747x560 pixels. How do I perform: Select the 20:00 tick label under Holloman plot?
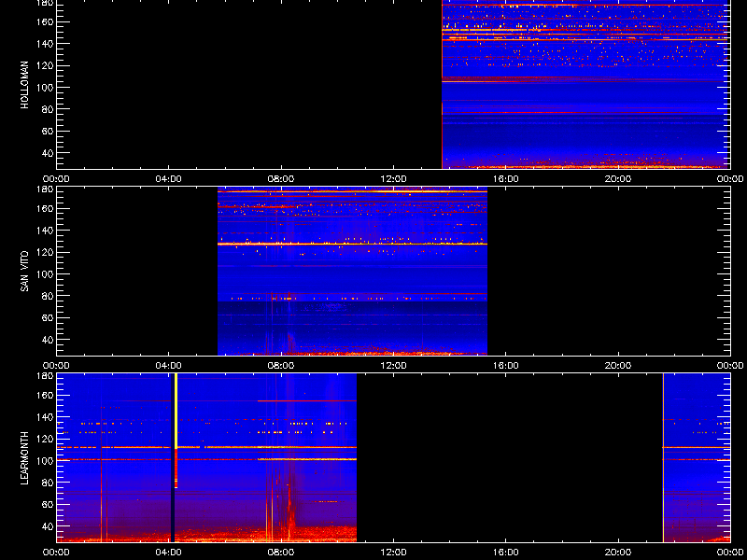618,179
